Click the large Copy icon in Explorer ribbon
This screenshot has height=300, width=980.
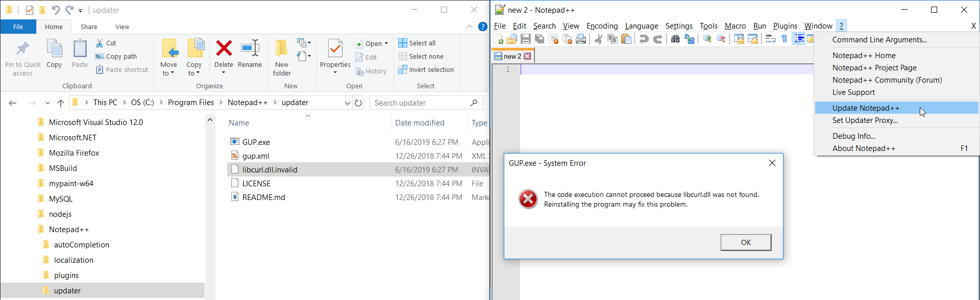(54, 54)
